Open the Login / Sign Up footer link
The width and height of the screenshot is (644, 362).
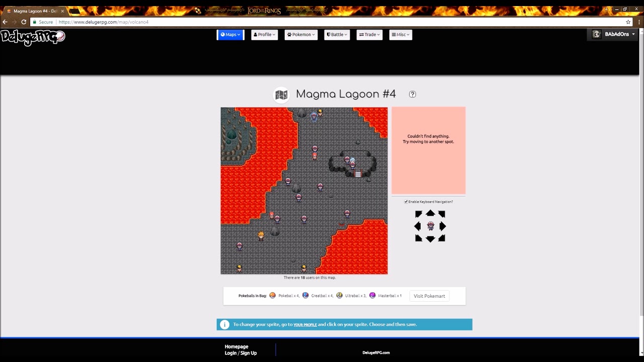coord(240,353)
